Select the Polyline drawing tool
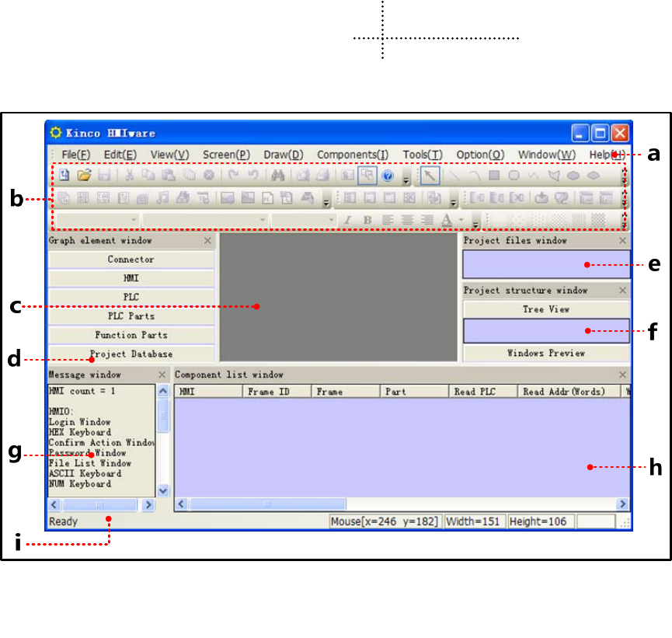672x638 pixels. [534, 176]
